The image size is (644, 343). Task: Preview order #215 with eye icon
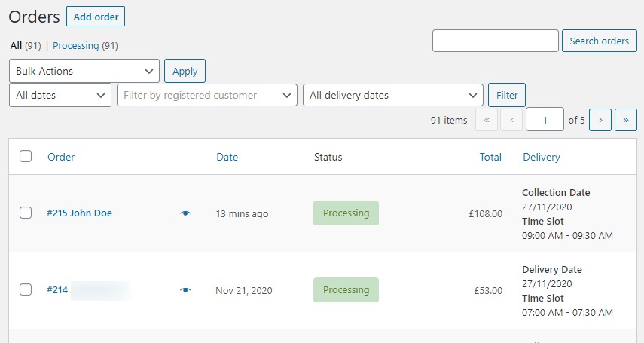pyautogui.click(x=185, y=213)
